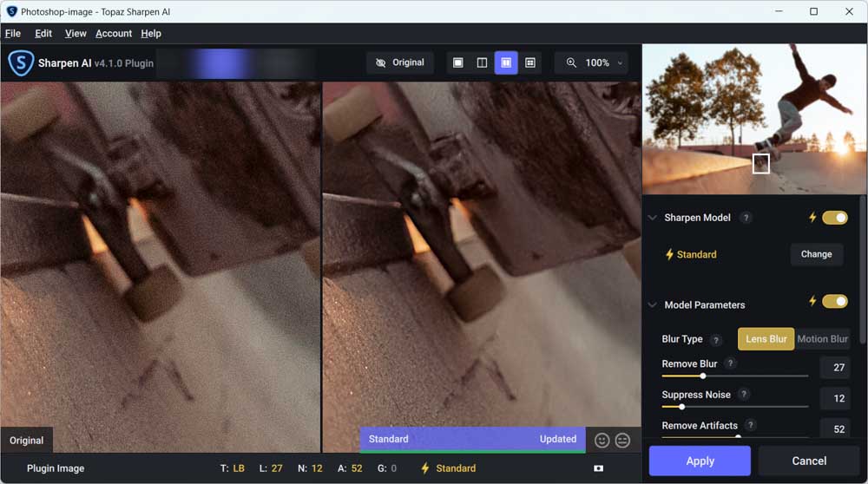Viewport: 868px width, 484px height.
Task: Click the A: 52 status value
Action: click(350, 468)
